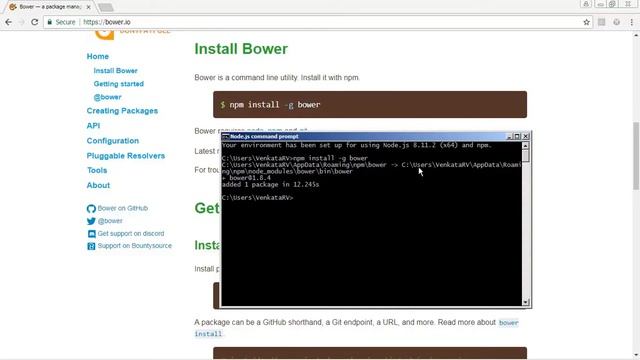
Task: Click the round extension icon left of the menu
Action: click(x=617, y=22)
